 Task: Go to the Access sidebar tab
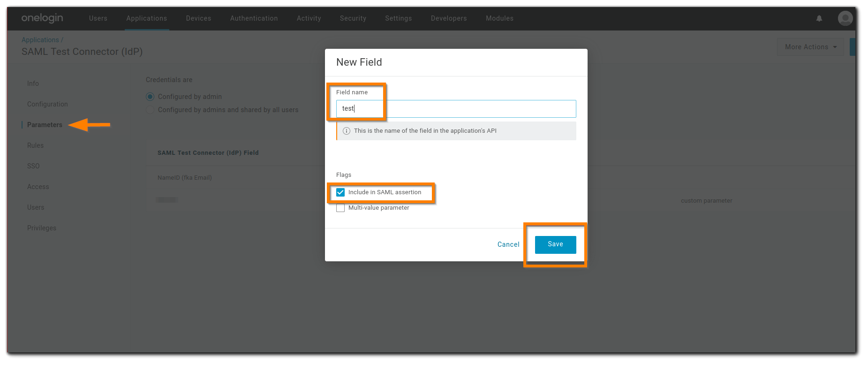(x=38, y=187)
